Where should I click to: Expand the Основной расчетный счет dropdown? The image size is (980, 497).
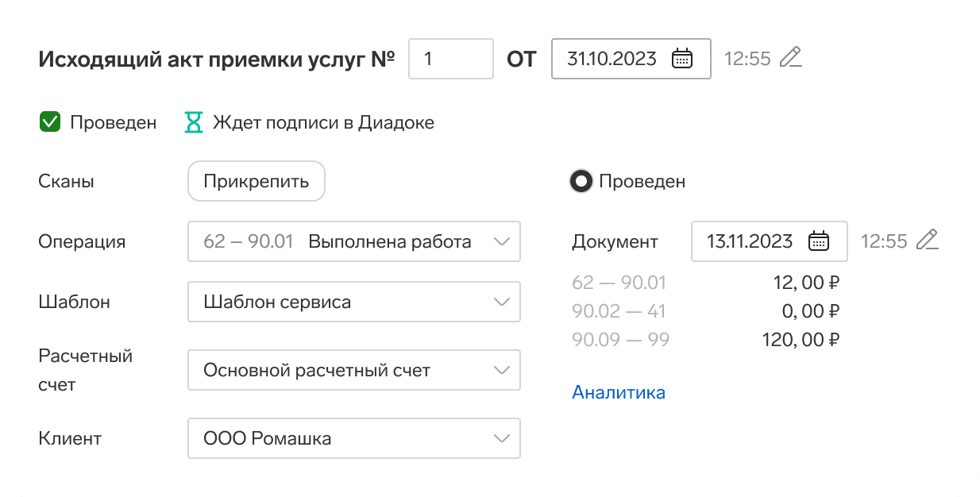click(x=501, y=370)
